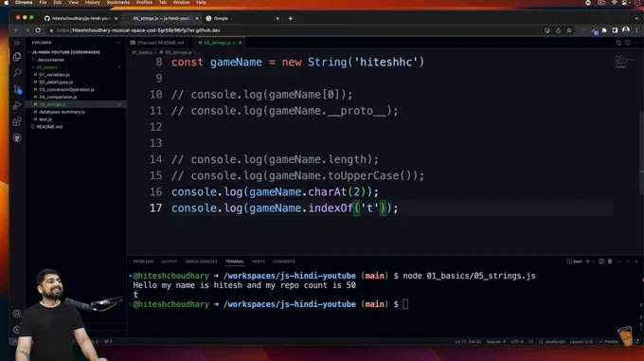Close the 05_strings.js editor tab
This screenshot has width=644, height=361.
241,43
